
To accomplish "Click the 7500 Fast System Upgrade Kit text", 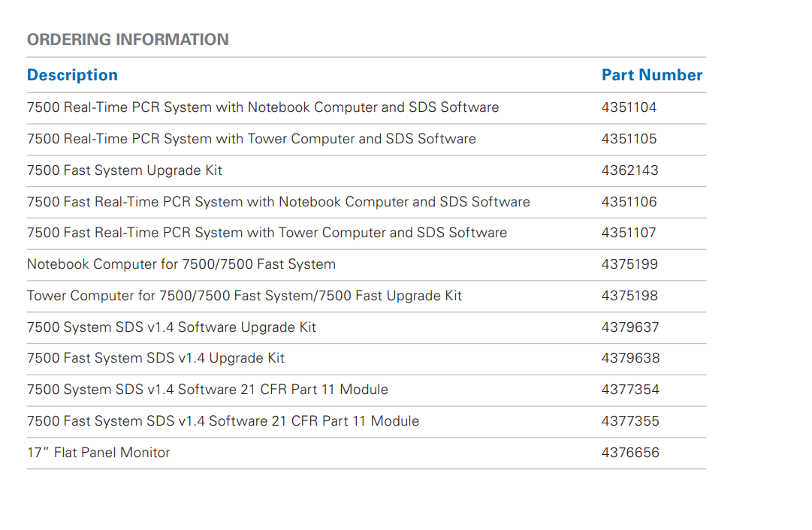I will pos(124,170).
